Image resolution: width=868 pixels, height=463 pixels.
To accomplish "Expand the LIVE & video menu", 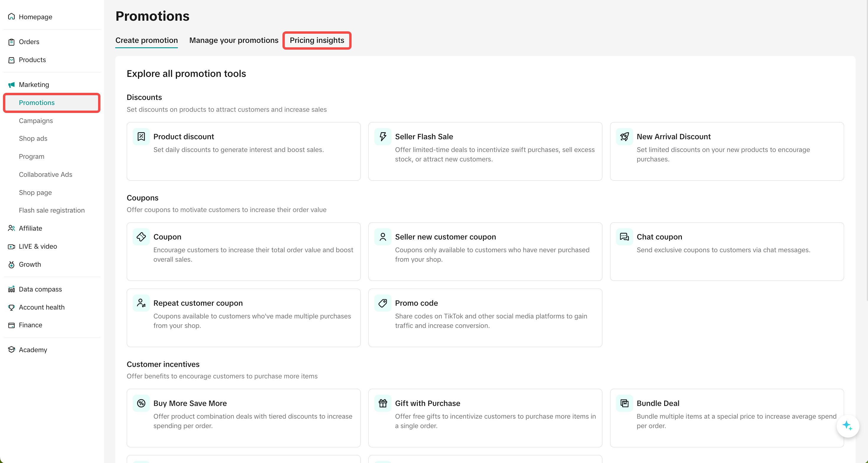I will [x=38, y=247].
